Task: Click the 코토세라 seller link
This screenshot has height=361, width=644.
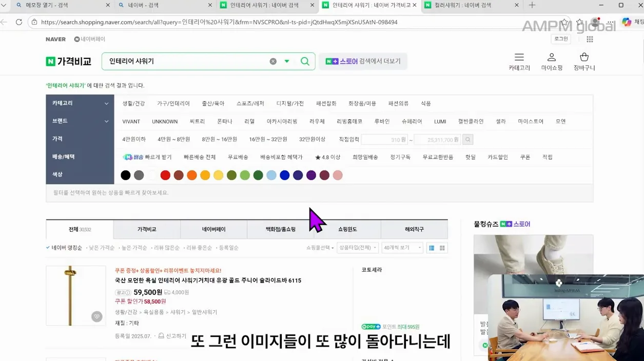Action: tap(372, 270)
